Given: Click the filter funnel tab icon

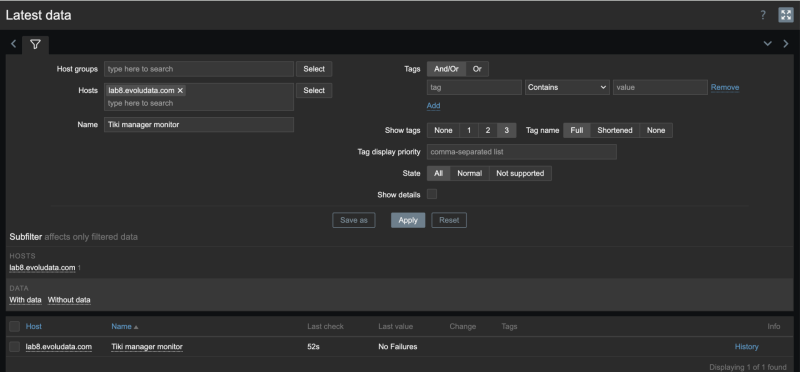Looking at the screenshot, I should click(x=35, y=45).
